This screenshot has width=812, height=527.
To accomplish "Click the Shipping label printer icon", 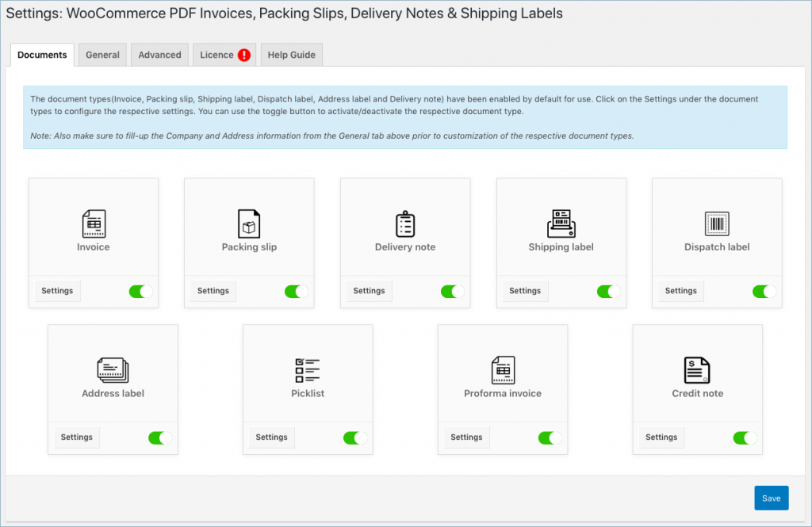I will [x=561, y=223].
